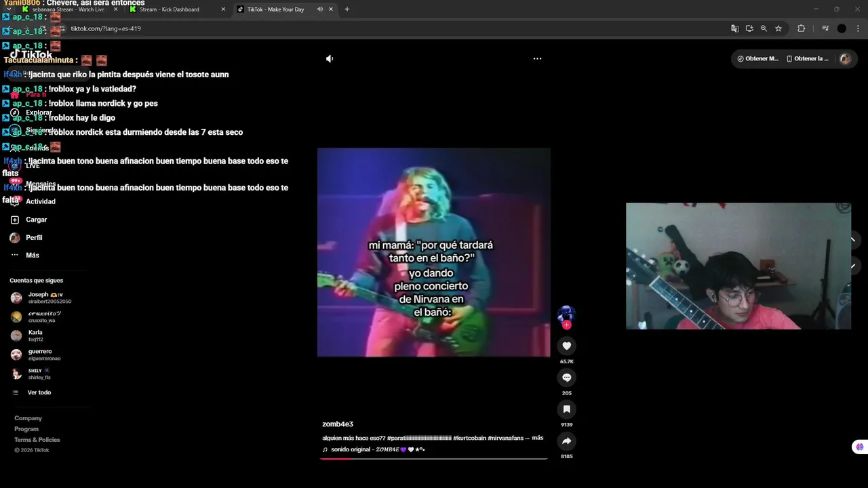Open the creator avatar beside the video
Image resolution: width=868 pixels, height=488 pixels.
point(566,314)
